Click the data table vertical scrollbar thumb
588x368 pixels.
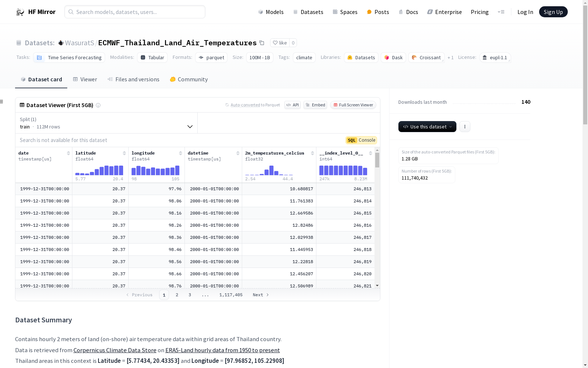tap(377, 160)
